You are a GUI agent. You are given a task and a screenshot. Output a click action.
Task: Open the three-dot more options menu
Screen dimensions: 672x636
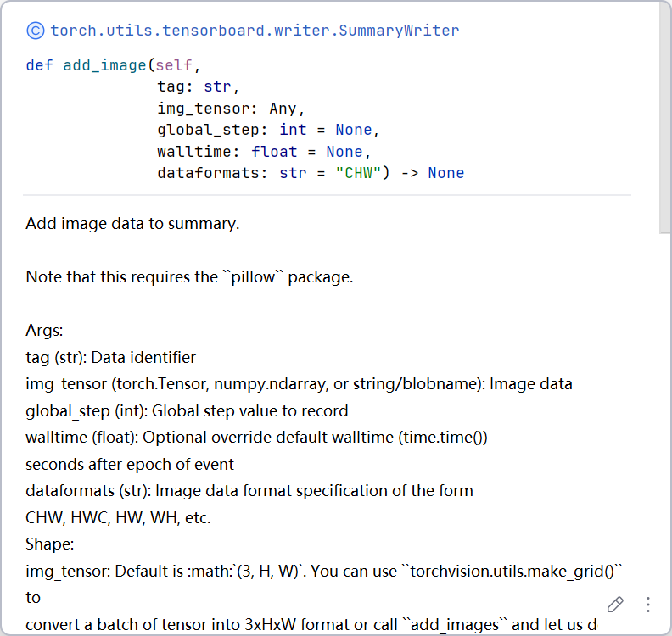tap(647, 605)
